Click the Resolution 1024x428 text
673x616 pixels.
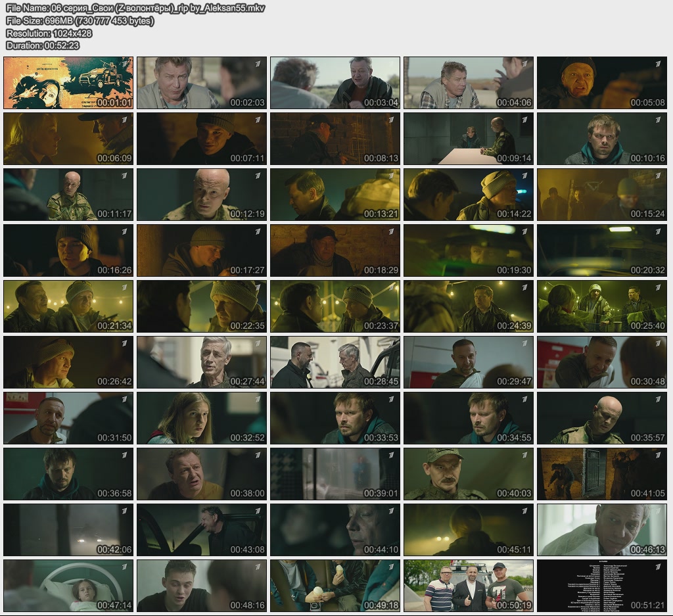point(49,33)
